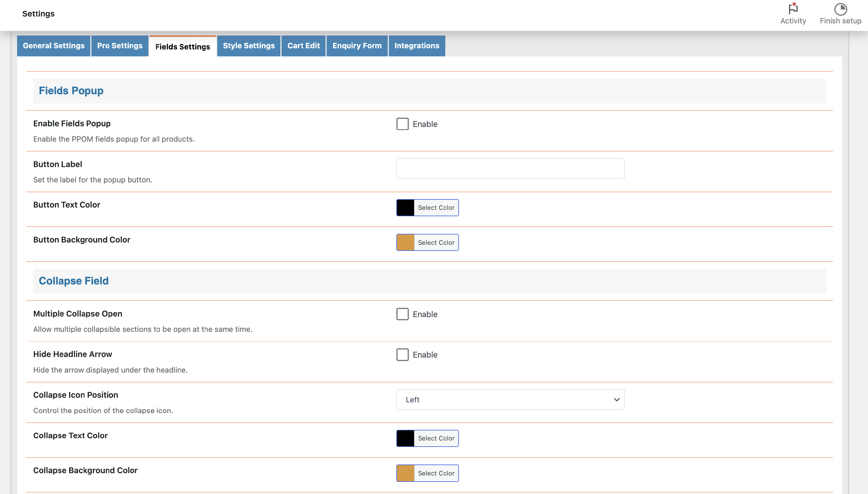Click Select Color for Collapse Background Color
Viewport: 868px width, 494px height.
point(436,473)
